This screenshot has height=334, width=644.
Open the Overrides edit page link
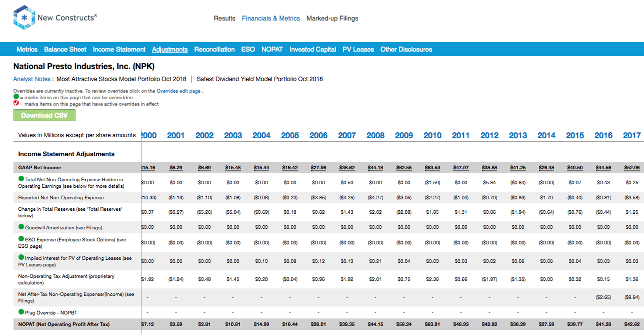coord(178,91)
